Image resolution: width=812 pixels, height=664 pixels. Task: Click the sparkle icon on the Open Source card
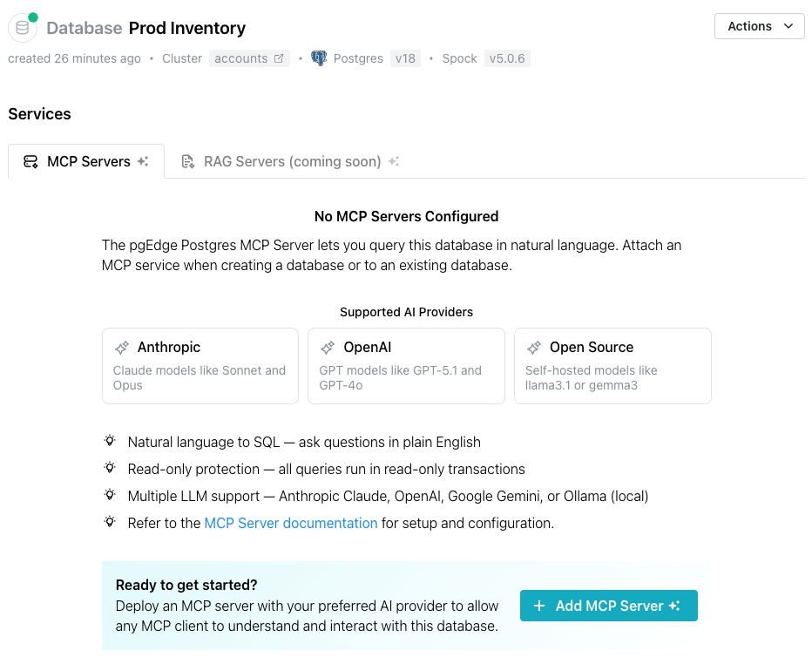pyautogui.click(x=532, y=347)
